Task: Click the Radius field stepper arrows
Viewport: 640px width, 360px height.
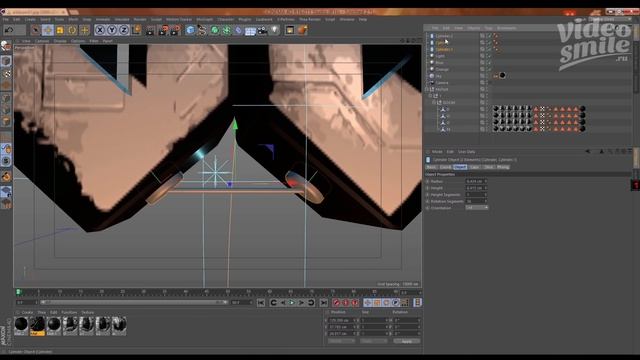Action: pos(486,181)
